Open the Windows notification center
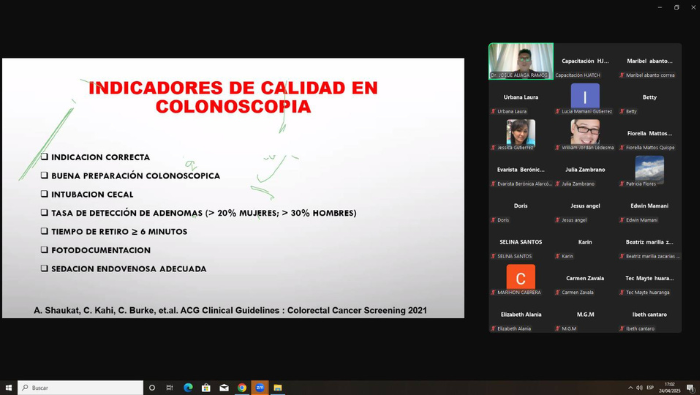 point(691,387)
